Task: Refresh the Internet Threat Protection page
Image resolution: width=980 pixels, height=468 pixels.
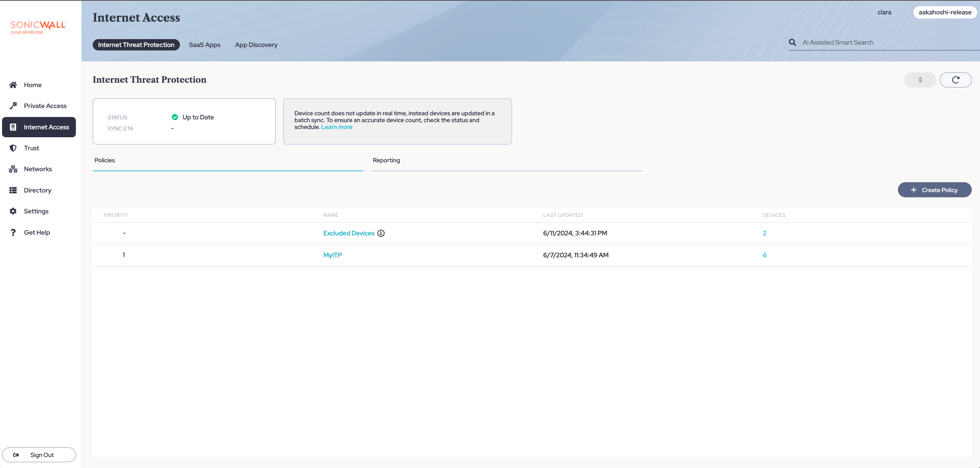Action: tap(955, 80)
